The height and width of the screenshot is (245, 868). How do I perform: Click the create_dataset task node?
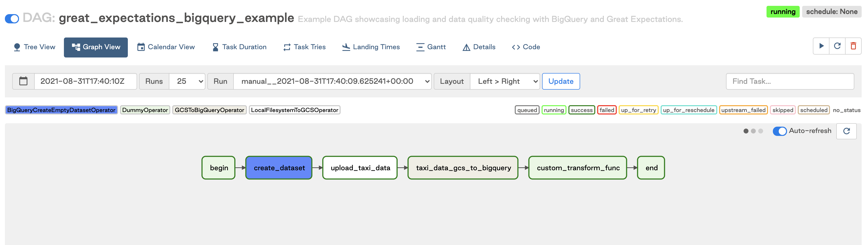279,167
